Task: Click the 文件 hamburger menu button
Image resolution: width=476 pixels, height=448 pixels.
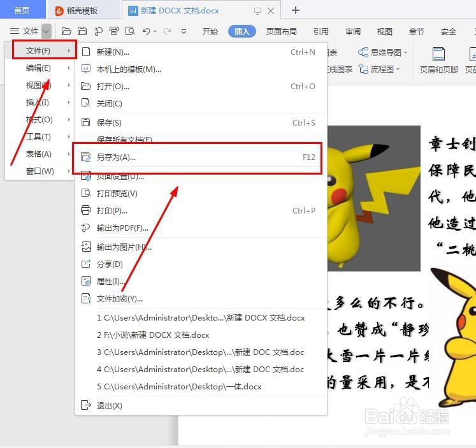Action: pyautogui.click(x=24, y=31)
